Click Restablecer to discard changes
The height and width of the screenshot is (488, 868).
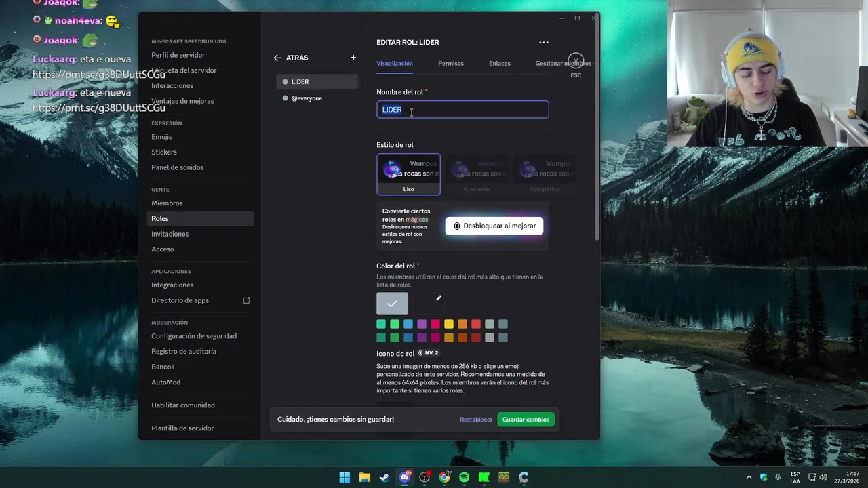[476, 420]
